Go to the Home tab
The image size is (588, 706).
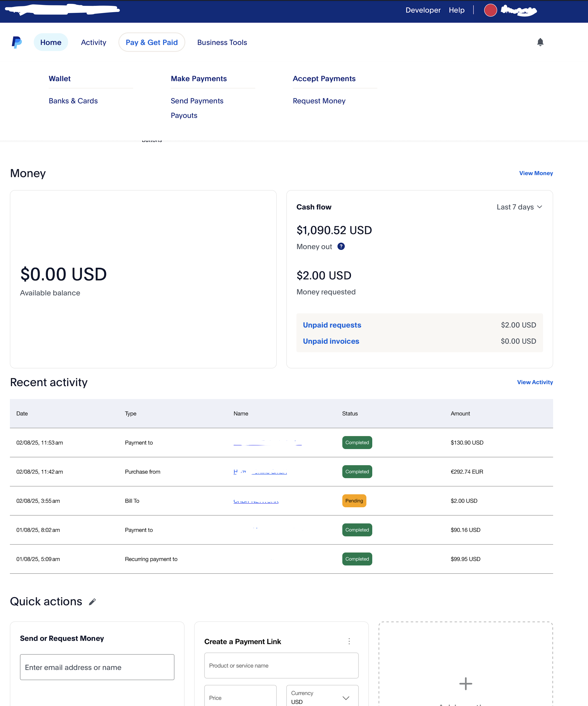(x=51, y=42)
